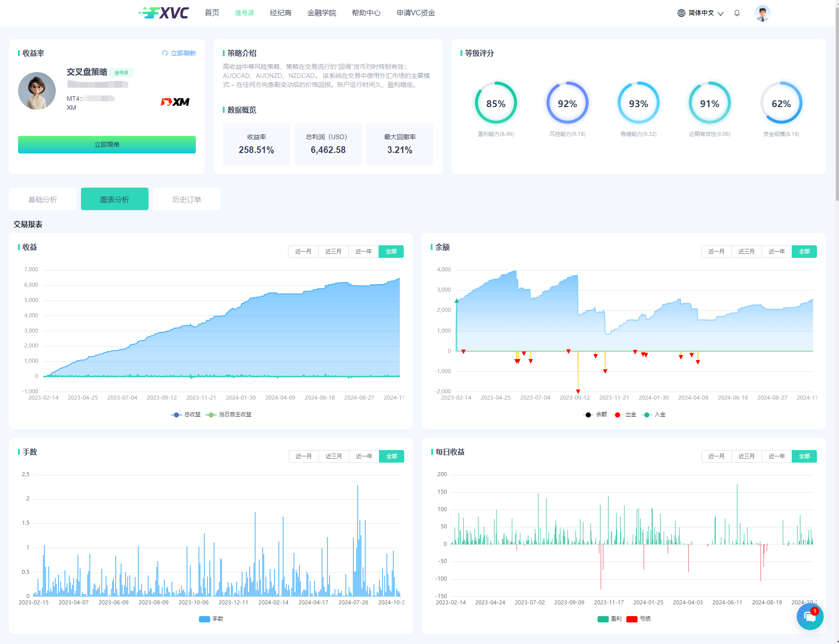Viewport: 839px width, 644px height.
Task: Toggle 亏损 series in the 每日收益 legend
Action: (638, 619)
